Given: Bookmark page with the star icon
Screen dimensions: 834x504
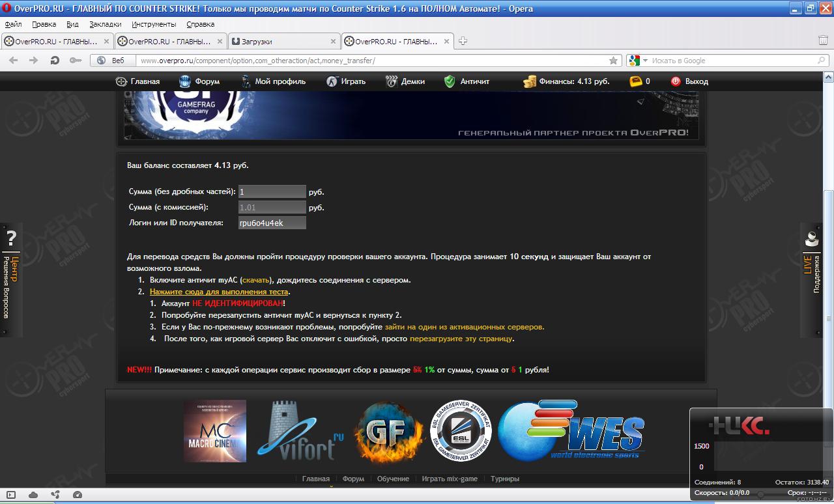Looking at the screenshot, I should 613,61.
